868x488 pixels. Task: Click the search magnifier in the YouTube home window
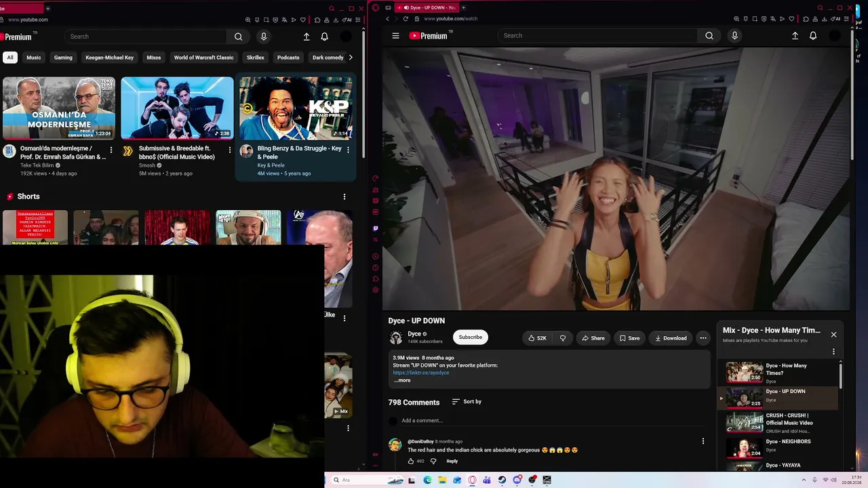tap(238, 37)
